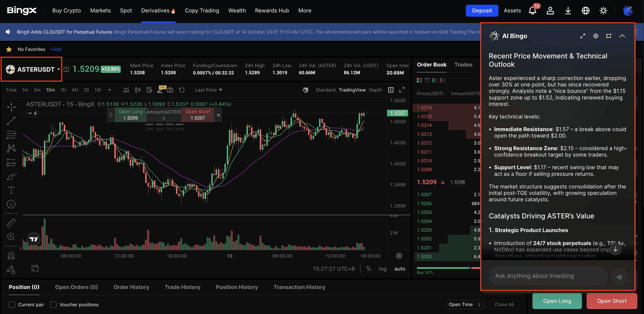
Task: Toggle the log scale on chart
Action: tap(383, 269)
